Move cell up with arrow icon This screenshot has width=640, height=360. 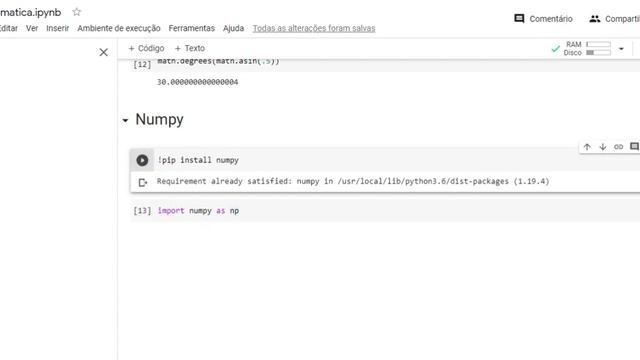(x=587, y=147)
